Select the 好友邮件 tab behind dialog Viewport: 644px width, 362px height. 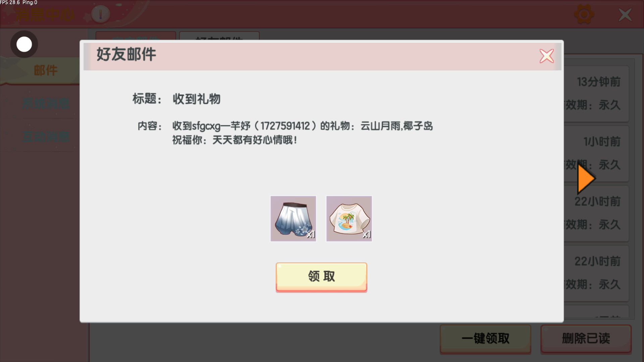219,36
